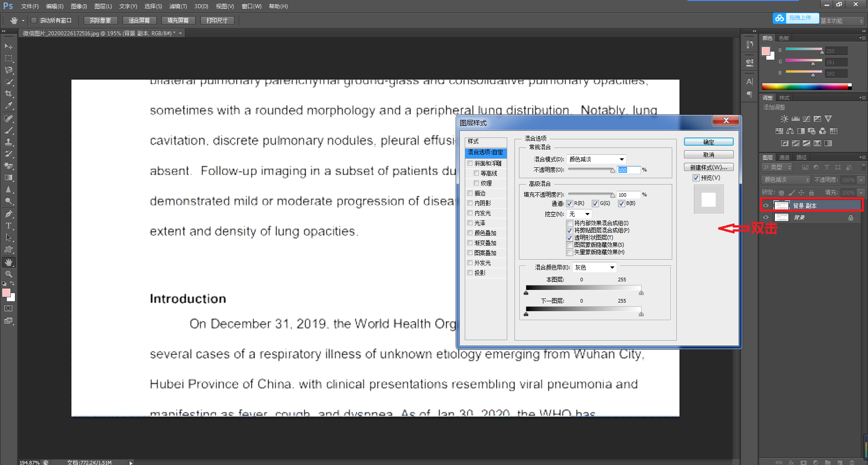
Task: Enable the 斜面和浮雕 style checkbox
Action: (x=470, y=163)
